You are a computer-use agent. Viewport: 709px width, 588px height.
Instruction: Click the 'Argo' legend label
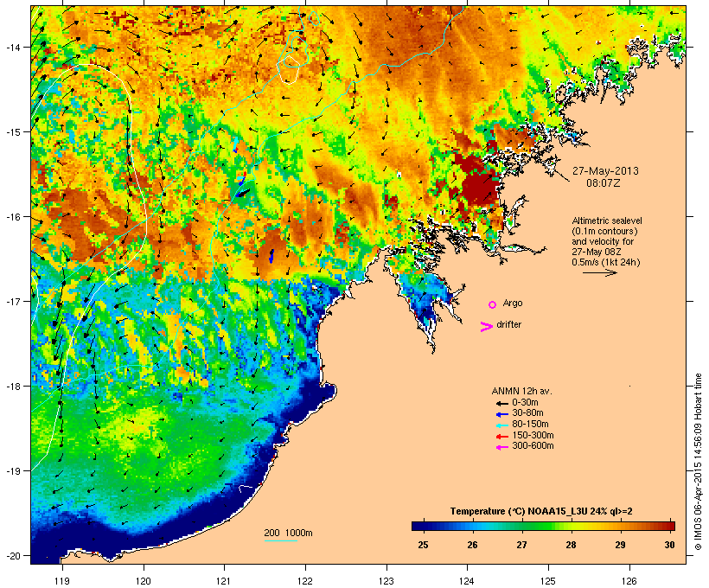tap(513, 303)
